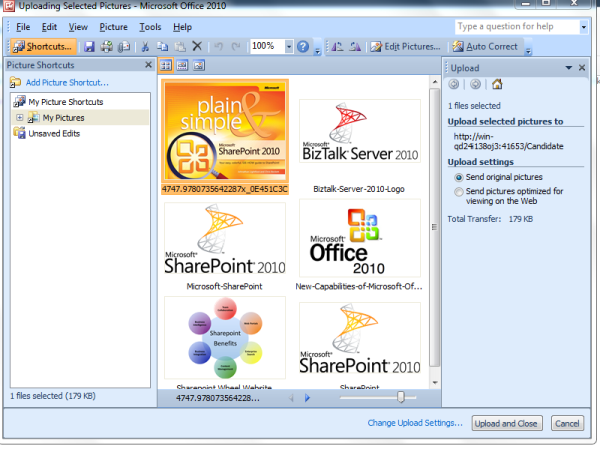Open the Tools menu
This screenshot has height=449, width=600.
click(x=150, y=27)
